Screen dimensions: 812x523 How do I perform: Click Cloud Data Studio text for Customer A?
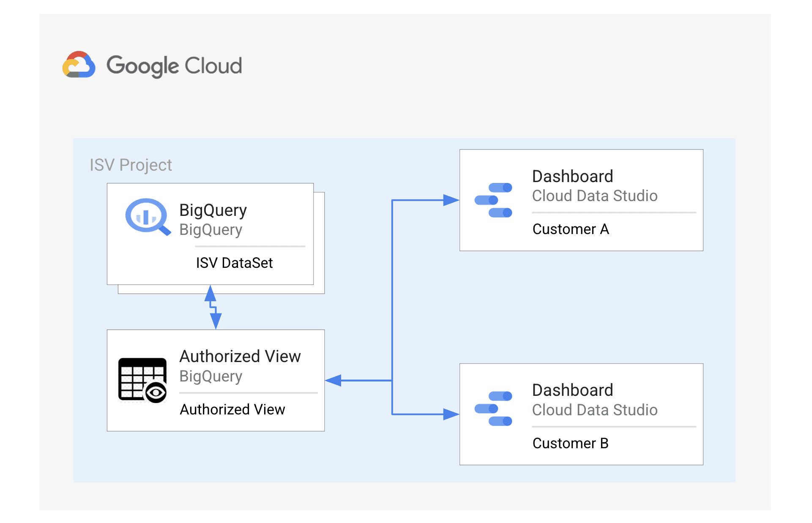pos(594,196)
